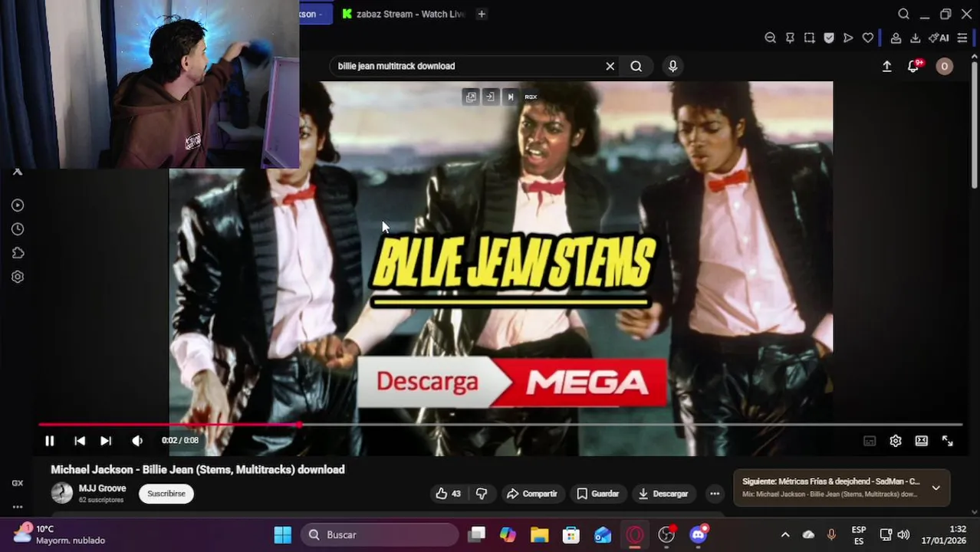Image resolution: width=980 pixels, height=552 pixels.
Task: Switch to theater mode
Action: coord(922,441)
